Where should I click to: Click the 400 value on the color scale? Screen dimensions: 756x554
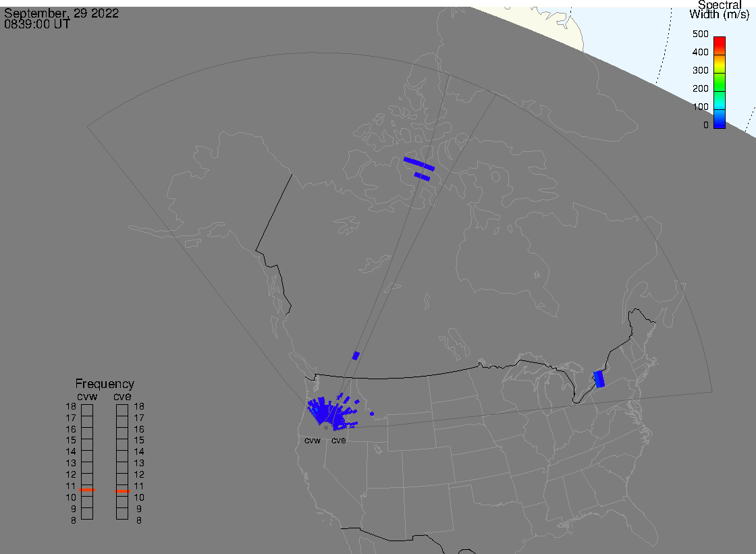click(700, 52)
